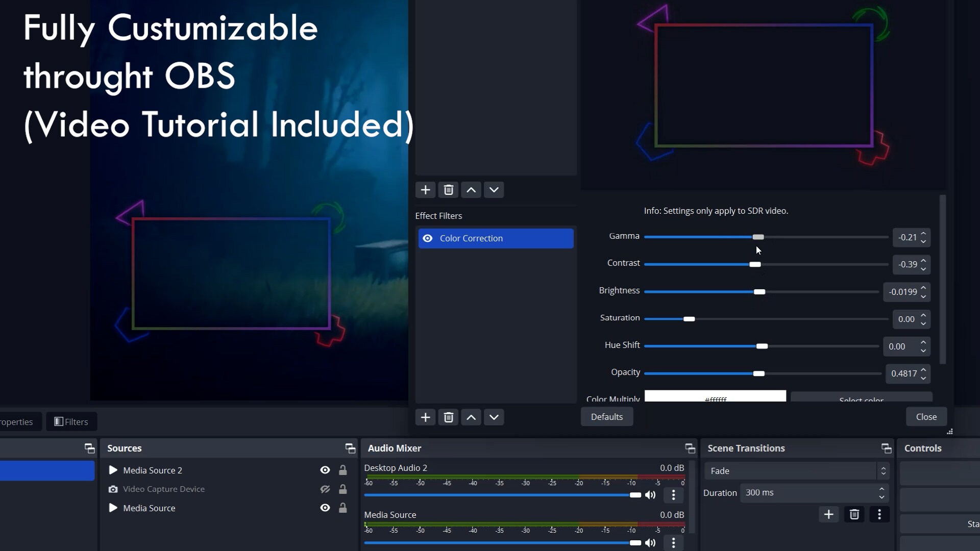This screenshot has height=551, width=980.
Task: Select Media Source 2 in Sources list
Action: coord(152,470)
